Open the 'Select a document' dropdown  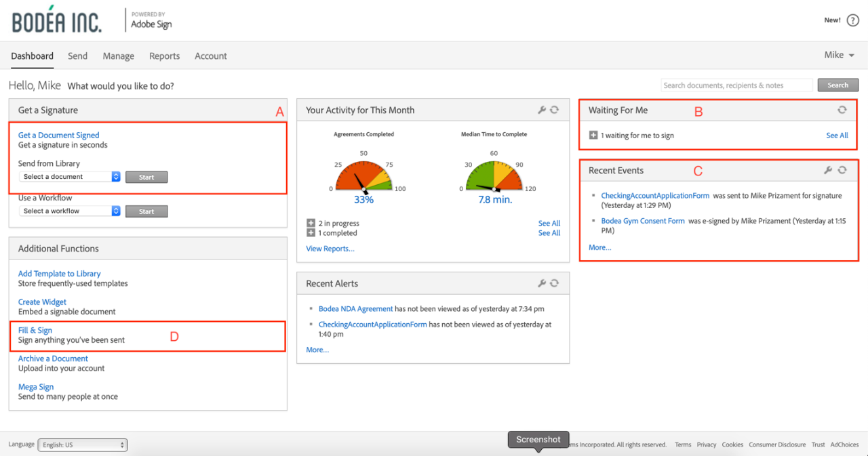(x=70, y=177)
